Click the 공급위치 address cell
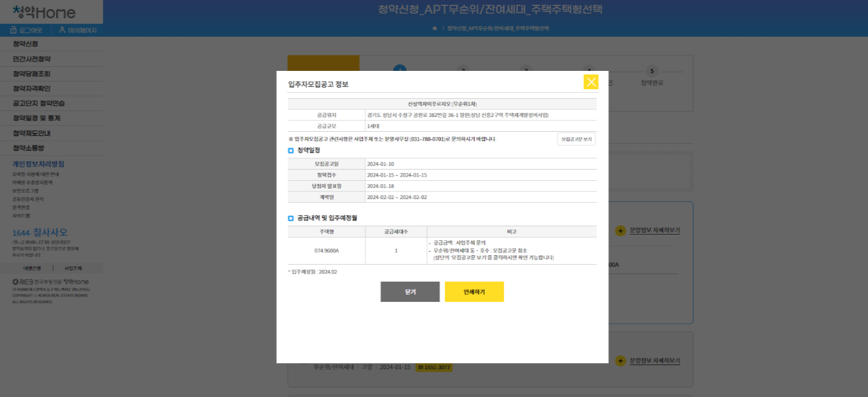Image resolution: width=868 pixels, height=397 pixels. click(x=481, y=115)
